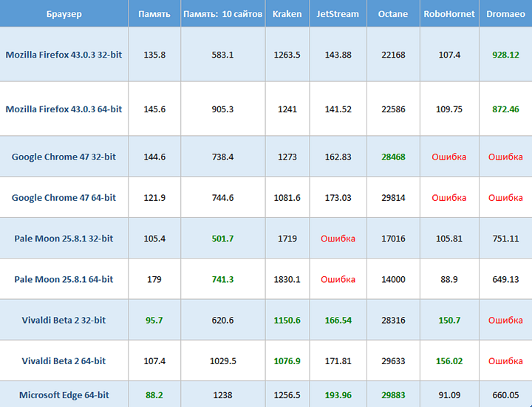Select green RoboHornet value 150.7
532x407 pixels.
449,321
